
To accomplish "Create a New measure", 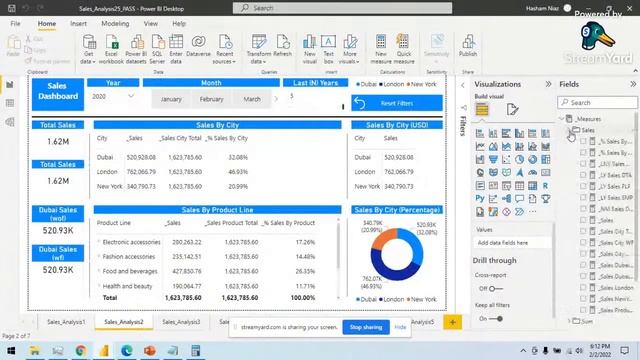I will (x=381, y=49).
